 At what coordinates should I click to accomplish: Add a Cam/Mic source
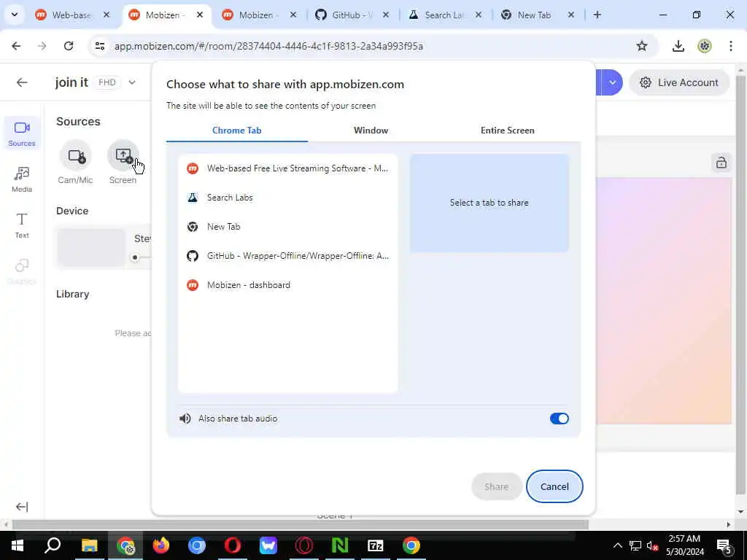76,156
